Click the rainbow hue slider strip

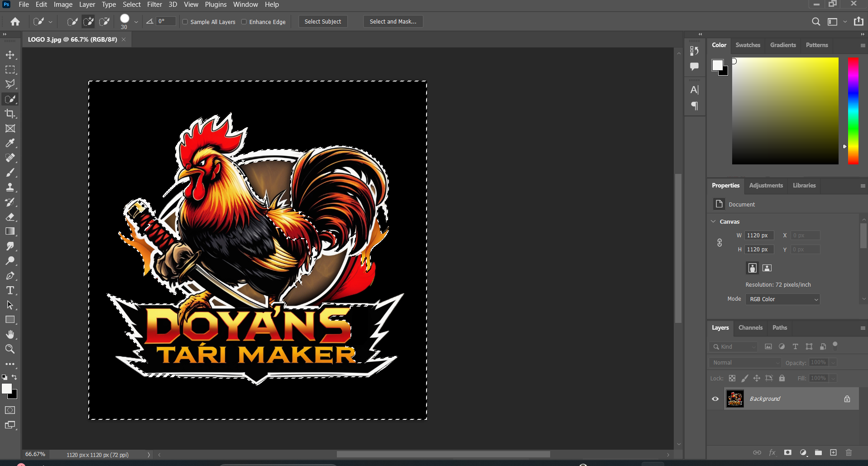853,111
